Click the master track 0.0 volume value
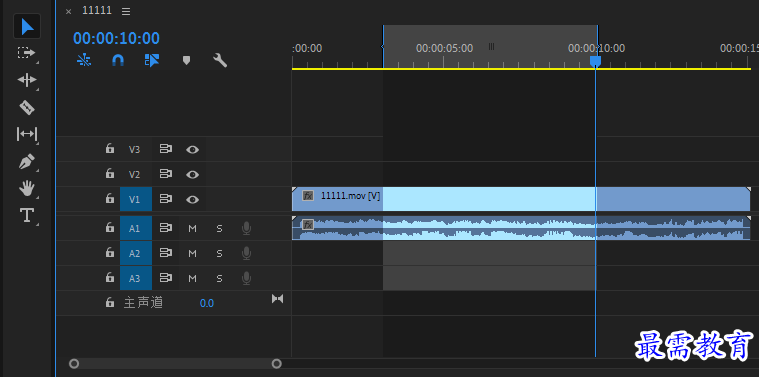Screen dimensions: 759x377 [207, 303]
